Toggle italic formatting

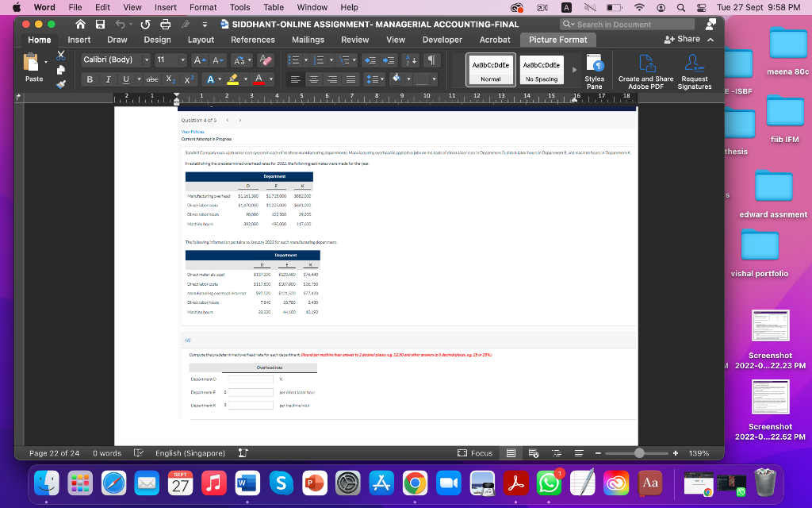coord(107,79)
